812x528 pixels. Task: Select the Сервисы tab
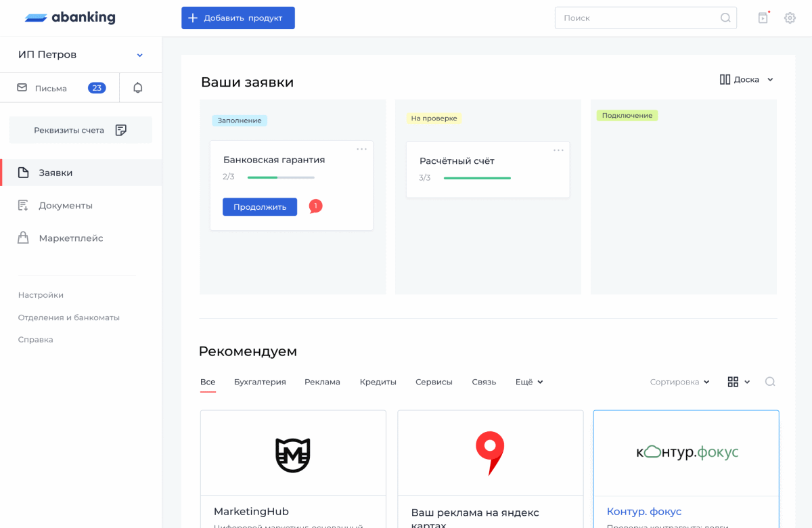pyautogui.click(x=434, y=382)
